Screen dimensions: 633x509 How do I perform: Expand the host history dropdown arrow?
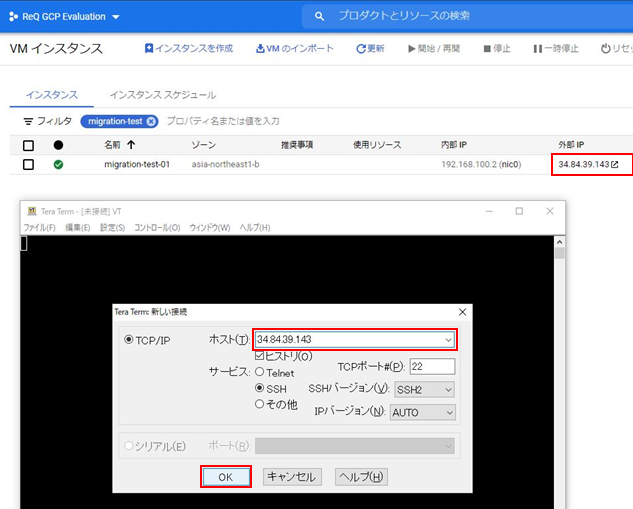click(448, 340)
